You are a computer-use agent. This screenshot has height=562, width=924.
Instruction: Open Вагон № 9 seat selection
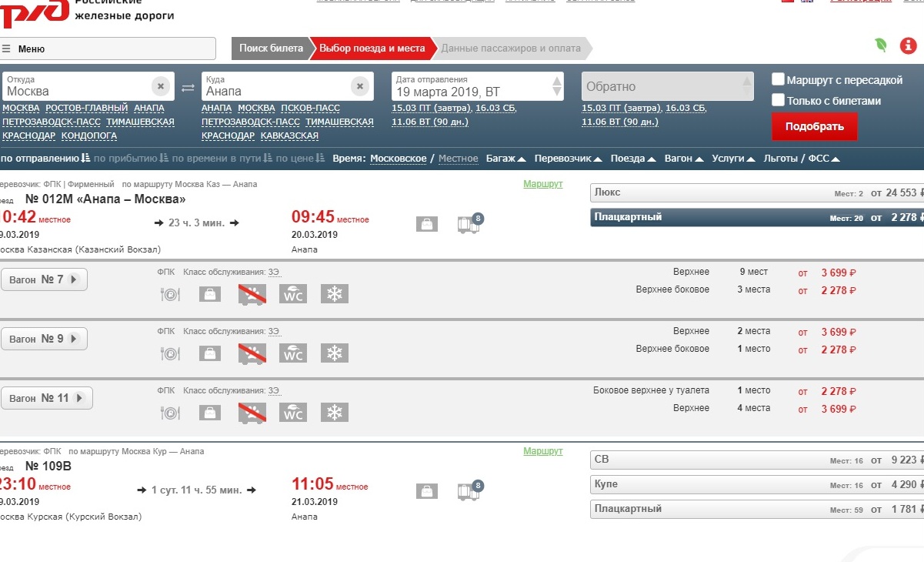coord(44,339)
